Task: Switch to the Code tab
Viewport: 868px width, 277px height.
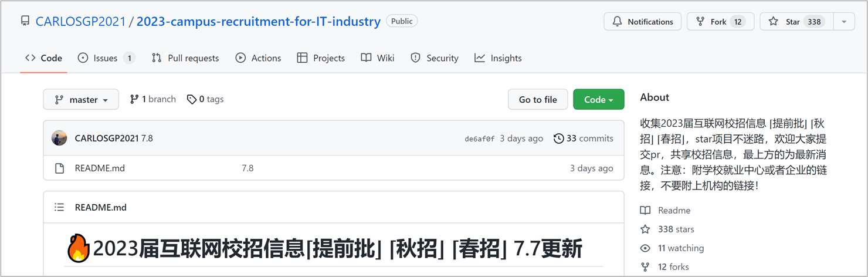Action: click(44, 58)
